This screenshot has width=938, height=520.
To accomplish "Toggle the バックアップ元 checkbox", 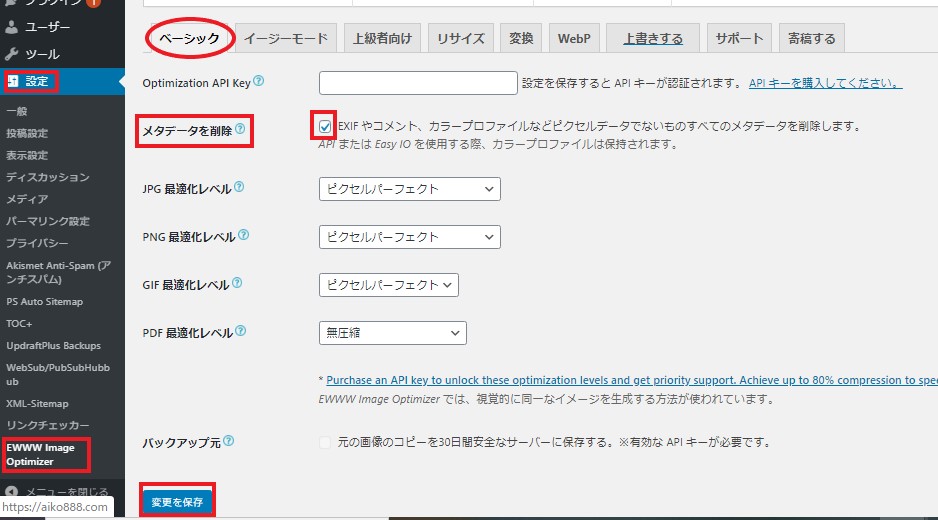I will [x=325, y=443].
